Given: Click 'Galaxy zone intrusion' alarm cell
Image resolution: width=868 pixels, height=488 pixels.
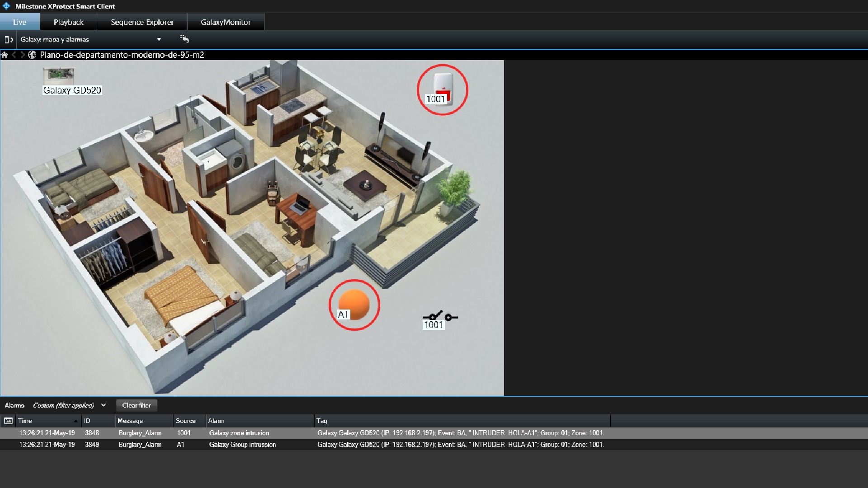Looking at the screenshot, I should click(239, 433).
